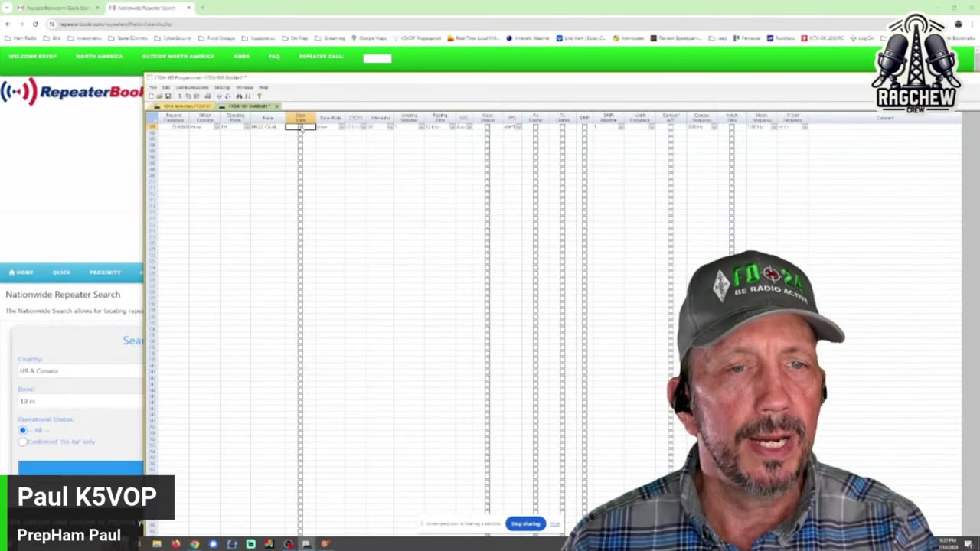Viewport: 980px width, 551px height.
Task: Click the Repeater Call search input field
Action: 377,57
